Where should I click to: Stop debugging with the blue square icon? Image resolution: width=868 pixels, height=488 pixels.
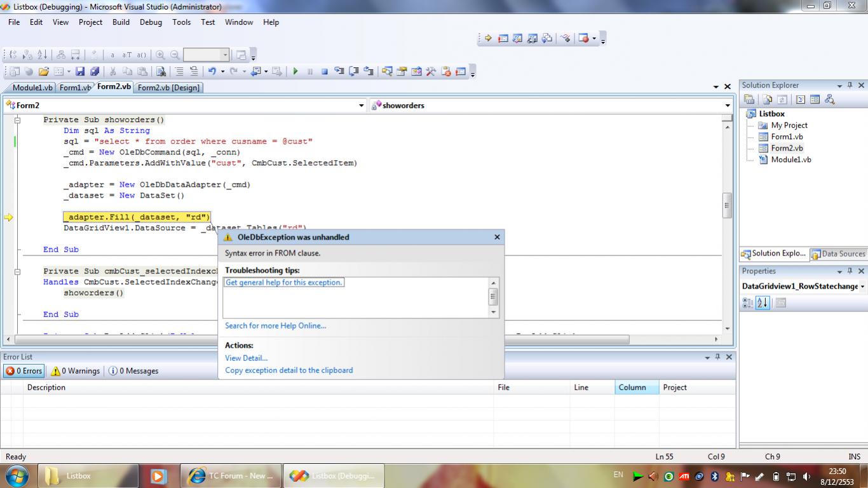click(324, 71)
